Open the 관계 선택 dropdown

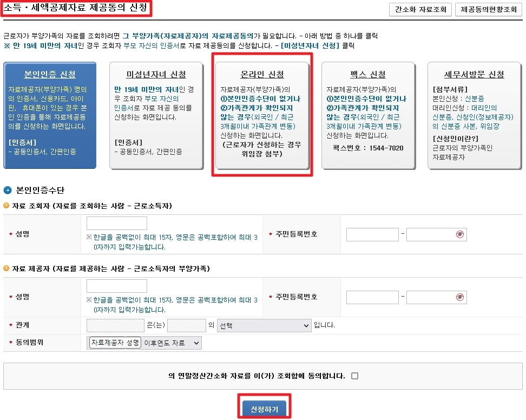coord(264,325)
